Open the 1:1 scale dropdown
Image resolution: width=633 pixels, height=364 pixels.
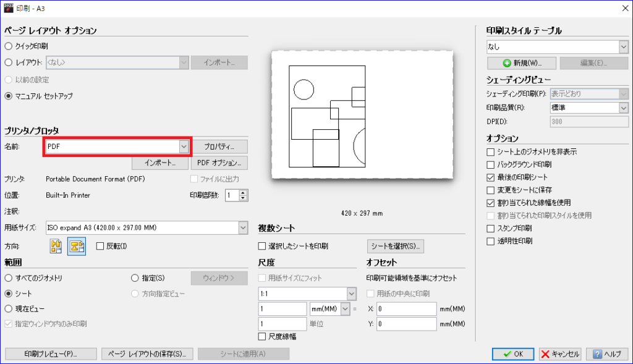[351, 293]
